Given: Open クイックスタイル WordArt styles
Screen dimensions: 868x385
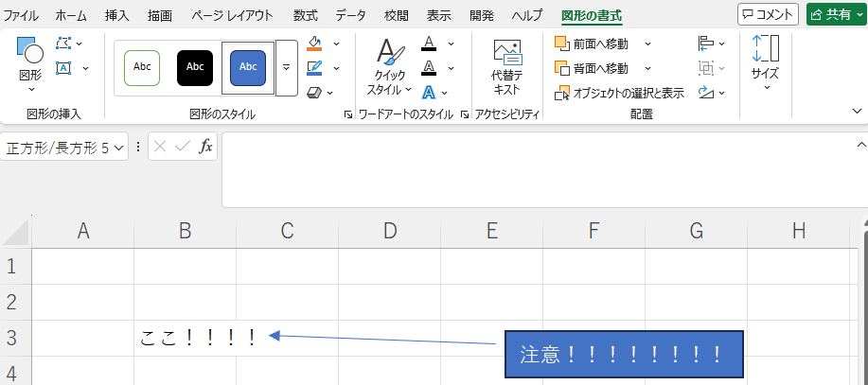Looking at the screenshot, I should coord(390,67).
